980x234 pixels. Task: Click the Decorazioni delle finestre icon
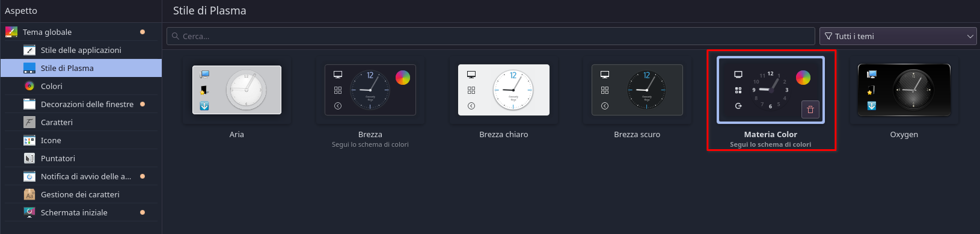(x=29, y=104)
